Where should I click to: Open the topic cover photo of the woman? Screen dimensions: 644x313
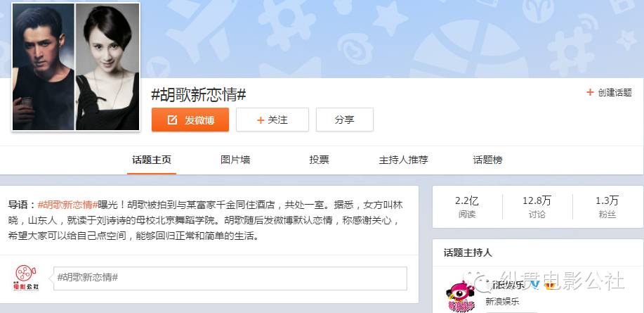coord(107,67)
